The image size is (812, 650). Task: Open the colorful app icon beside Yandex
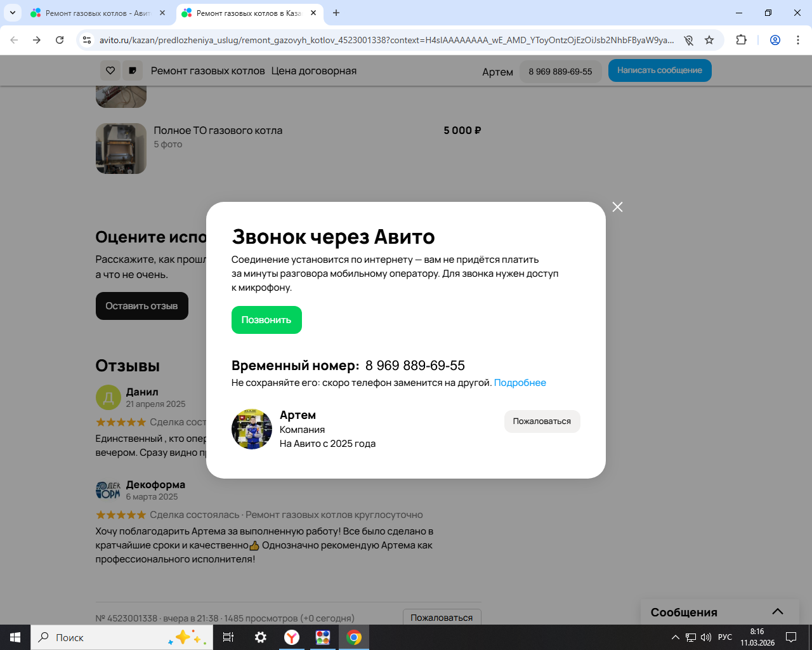323,637
